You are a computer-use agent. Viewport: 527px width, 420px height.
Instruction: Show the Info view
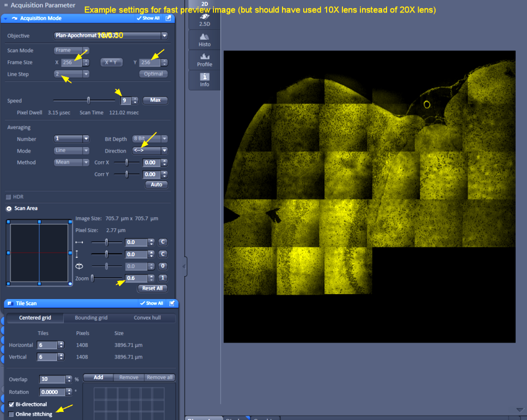point(205,80)
